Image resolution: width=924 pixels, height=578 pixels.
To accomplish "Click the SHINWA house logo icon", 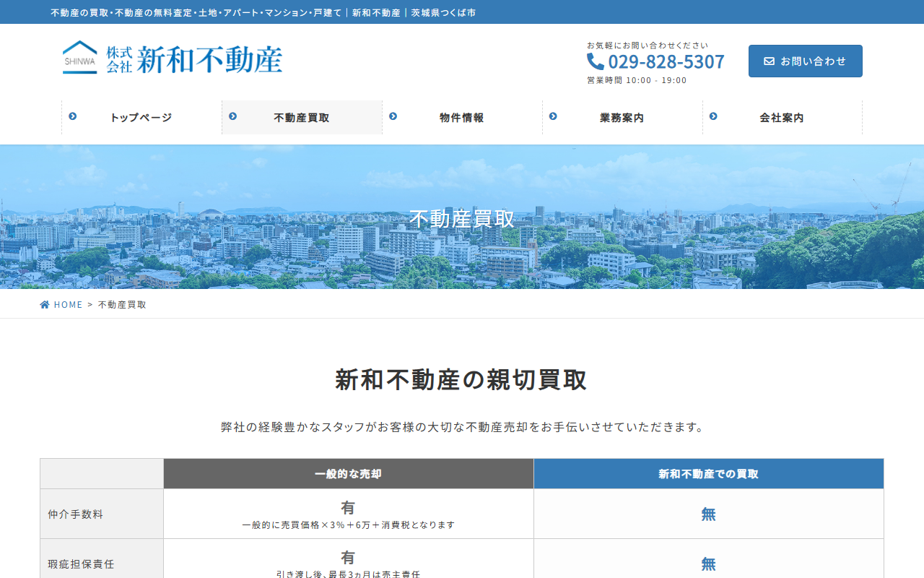I will [x=79, y=58].
